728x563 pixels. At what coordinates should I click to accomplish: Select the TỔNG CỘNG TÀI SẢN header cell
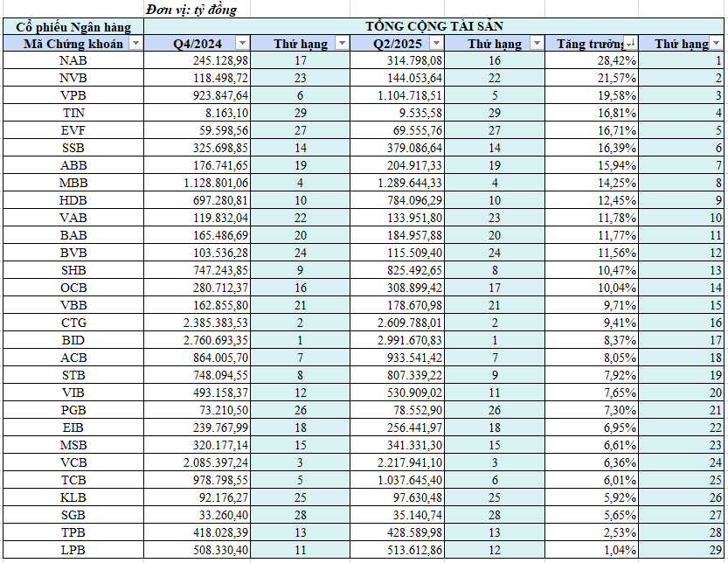click(433, 26)
